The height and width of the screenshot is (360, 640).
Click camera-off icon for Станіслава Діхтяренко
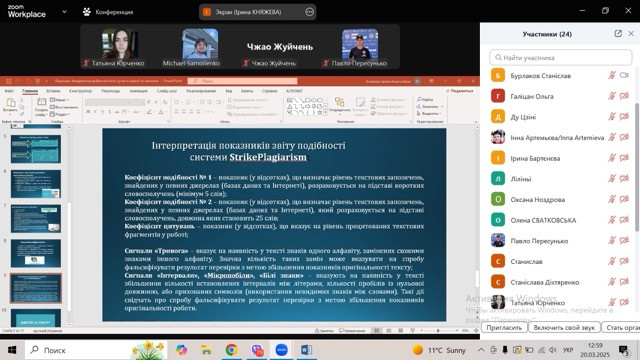[624, 282]
